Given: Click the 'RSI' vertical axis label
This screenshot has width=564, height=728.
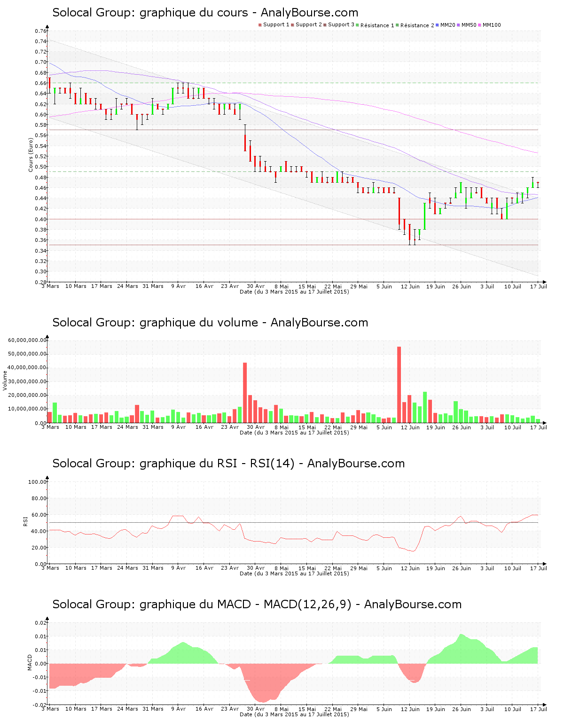Looking at the screenshot, I should pos(26,521).
